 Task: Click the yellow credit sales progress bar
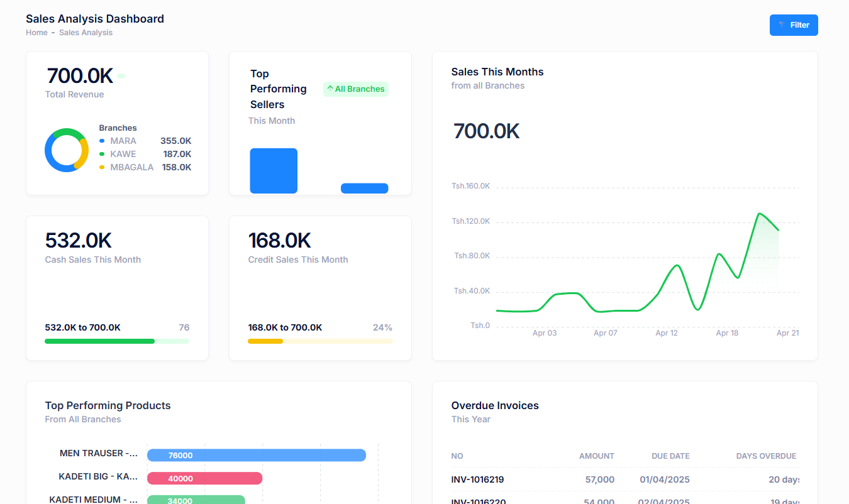265,341
